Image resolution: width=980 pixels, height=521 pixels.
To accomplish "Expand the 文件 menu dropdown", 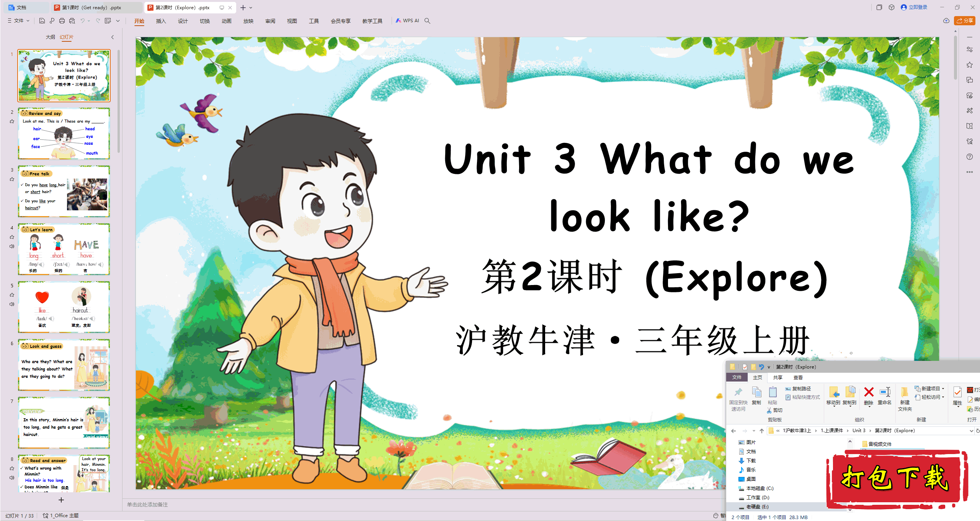I will click(28, 21).
